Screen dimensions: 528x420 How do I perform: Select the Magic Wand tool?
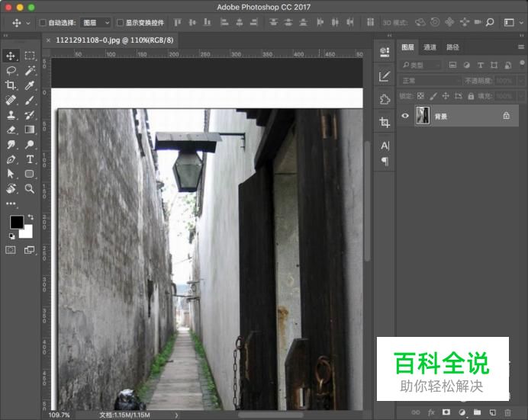[x=30, y=70]
